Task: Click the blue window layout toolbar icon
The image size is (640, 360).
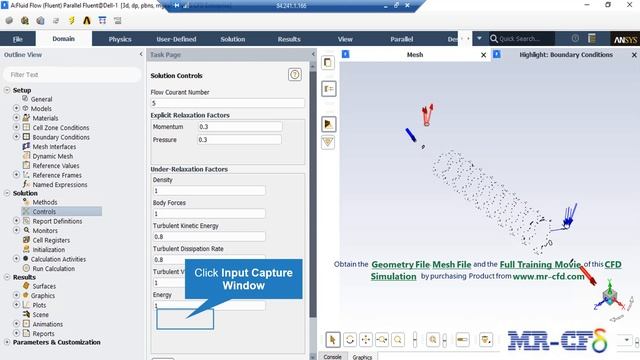Action: tap(102, 20)
